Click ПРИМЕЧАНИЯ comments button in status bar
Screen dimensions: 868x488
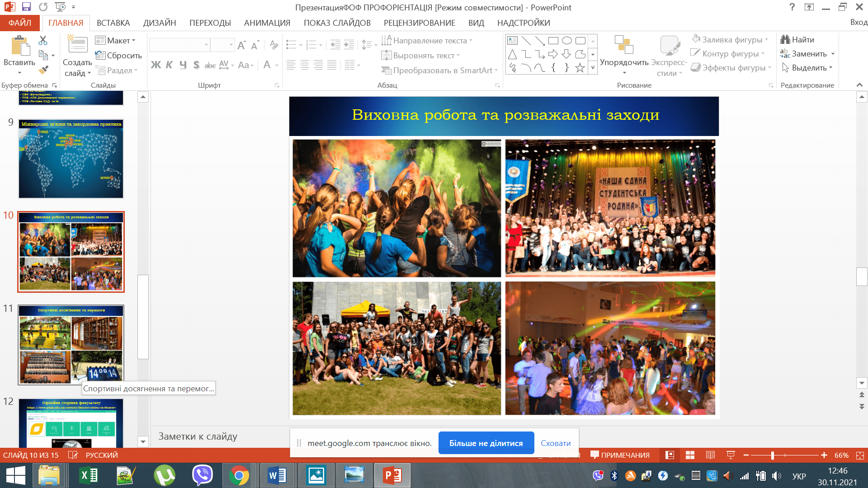point(620,455)
